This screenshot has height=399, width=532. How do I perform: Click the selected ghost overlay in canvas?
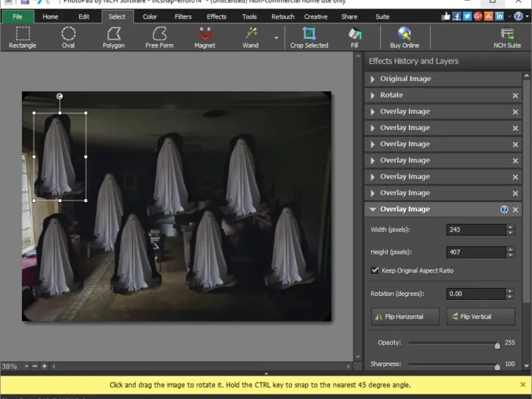pos(60,157)
